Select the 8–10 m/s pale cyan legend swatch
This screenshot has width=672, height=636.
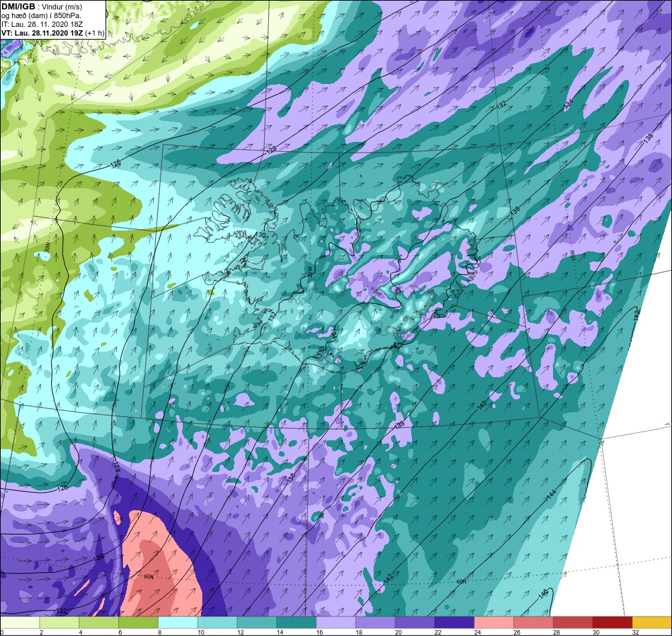pos(178,622)
